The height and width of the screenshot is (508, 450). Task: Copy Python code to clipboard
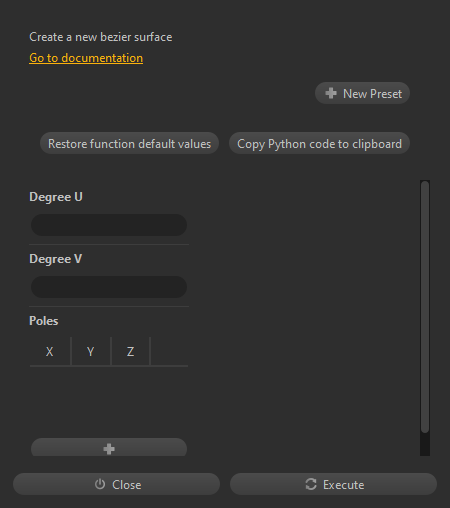point(319,144)
